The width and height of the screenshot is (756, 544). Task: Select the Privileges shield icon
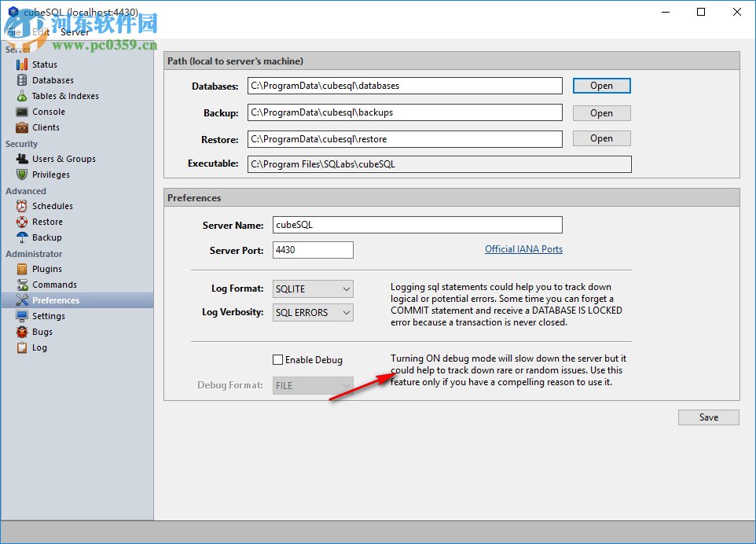22,175
